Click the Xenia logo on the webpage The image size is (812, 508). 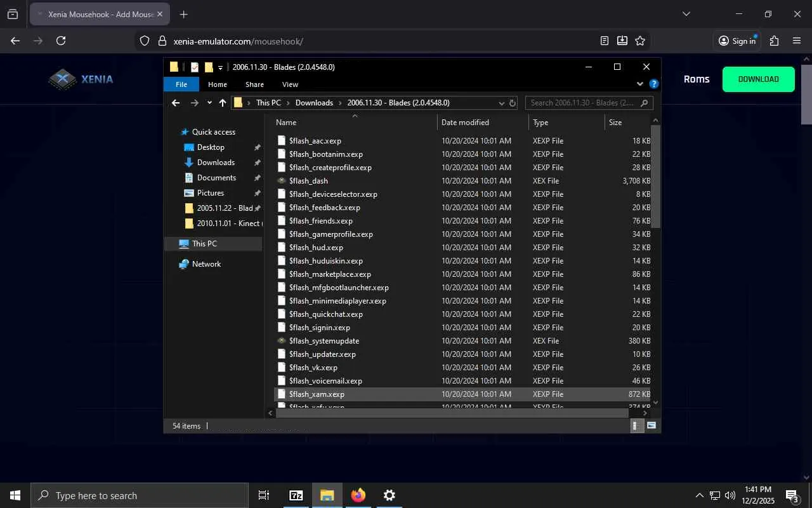click(81, 79)
